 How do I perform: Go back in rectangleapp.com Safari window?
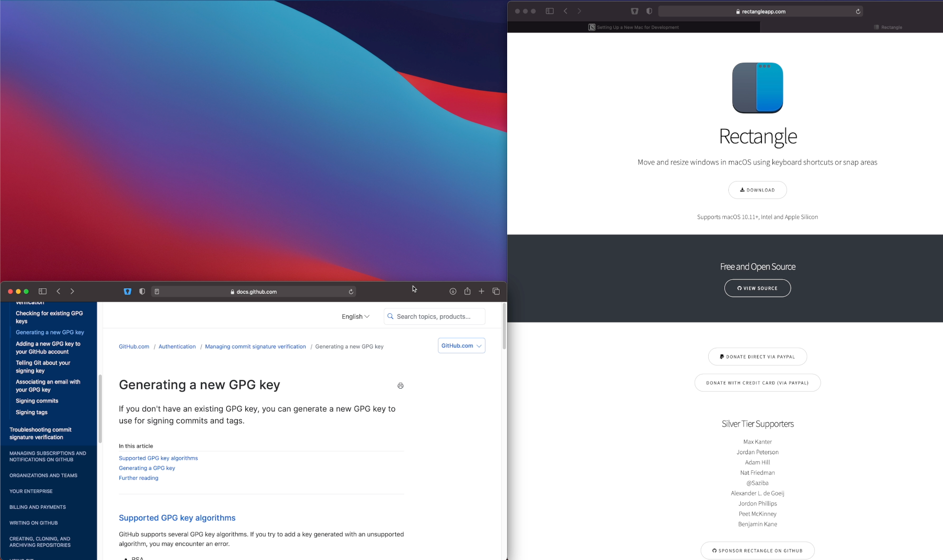[x=565, y=11]
